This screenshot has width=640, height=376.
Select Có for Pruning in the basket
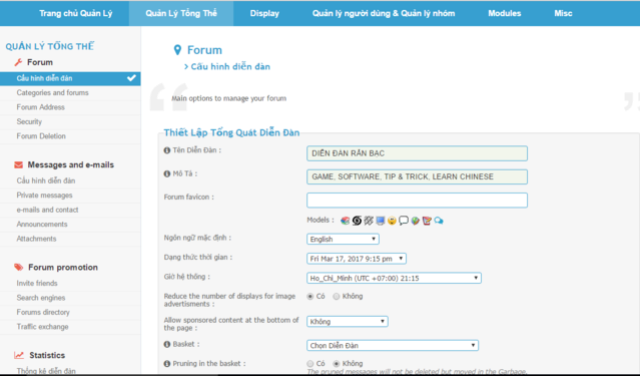(310, 363)
